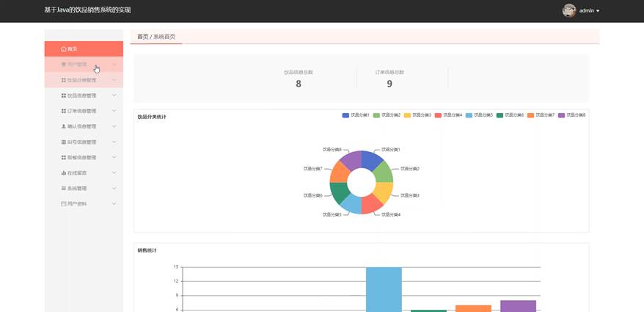Click the 系统首页 breadcrumb text
Viewport: 644px width, 312px height.
click(164, 37)
